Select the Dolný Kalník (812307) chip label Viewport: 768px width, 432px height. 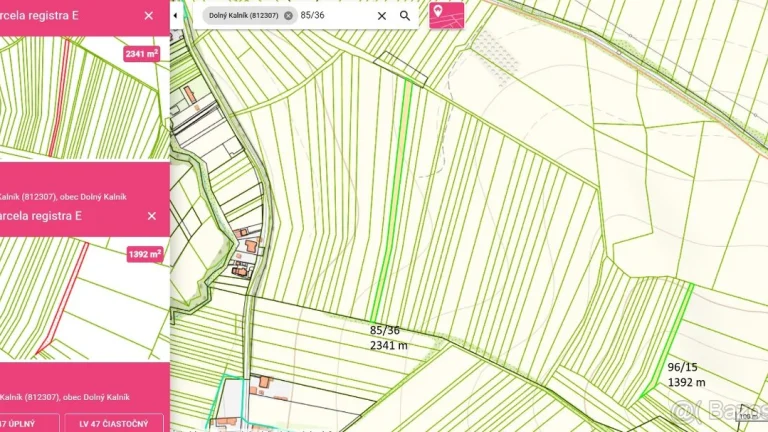(x=243, y=16)
